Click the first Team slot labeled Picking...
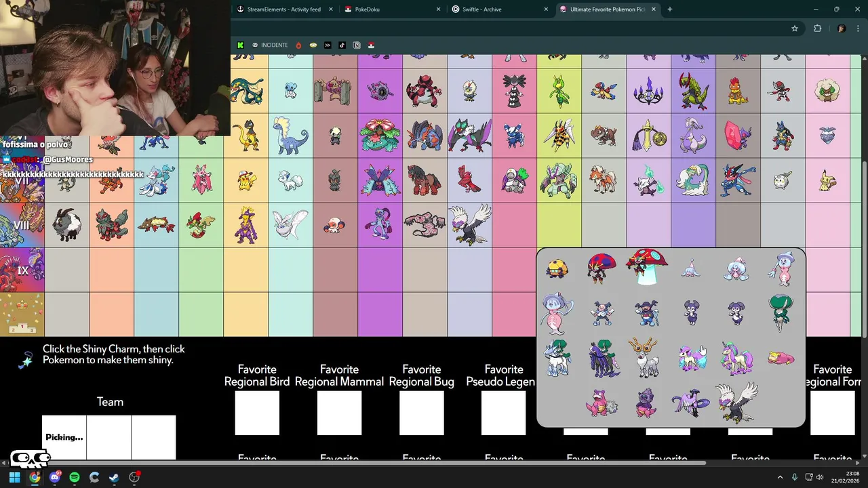This screenshot has height=488, width=868. click(x=64, y=438)
